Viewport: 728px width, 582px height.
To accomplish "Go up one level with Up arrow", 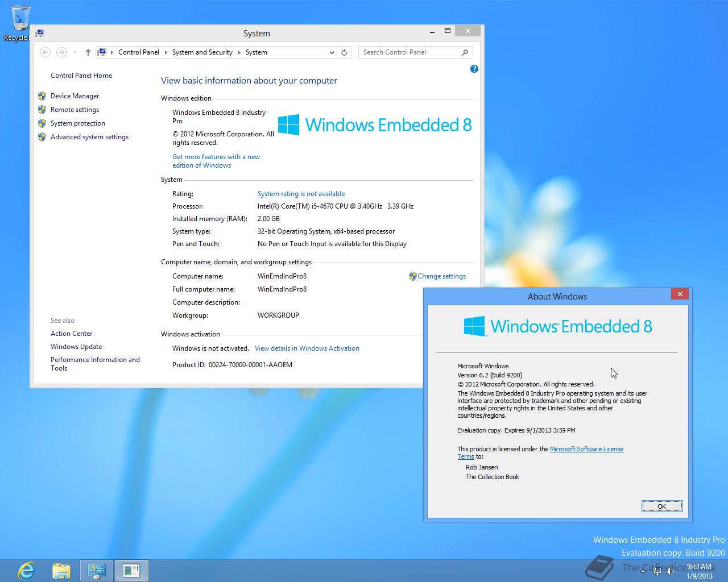I will pos(88,52).
